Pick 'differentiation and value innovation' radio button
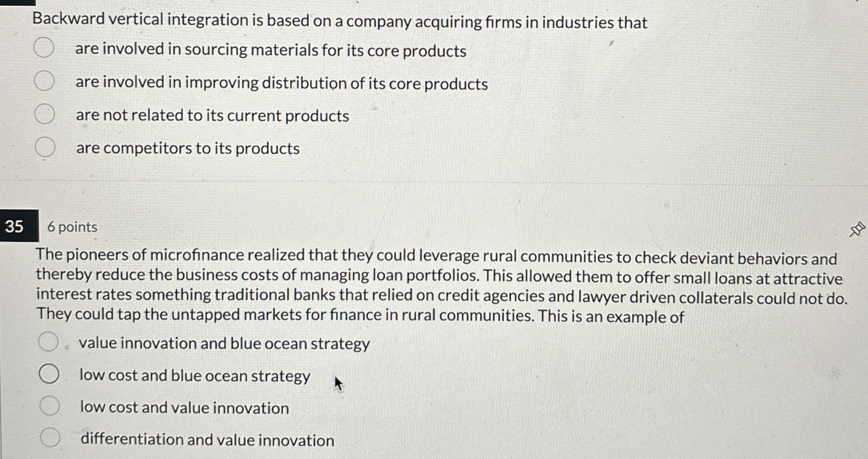The height and width of the screenshot is (459, 868). (x=50, y=437)
